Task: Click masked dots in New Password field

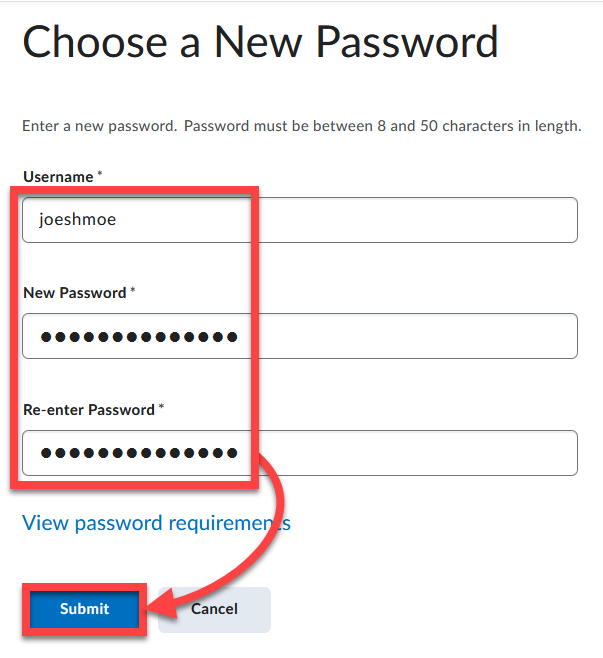Action: pyautogui.click(x=139, y=337)
